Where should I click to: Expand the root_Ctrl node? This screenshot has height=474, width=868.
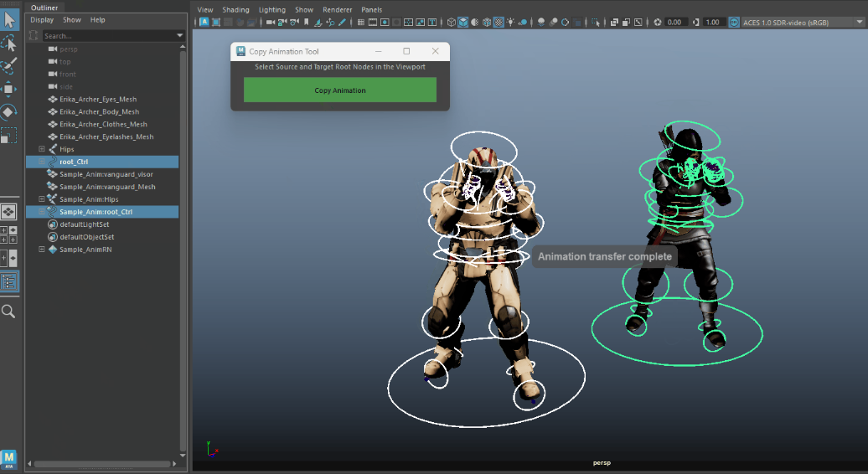coord(42,162)
